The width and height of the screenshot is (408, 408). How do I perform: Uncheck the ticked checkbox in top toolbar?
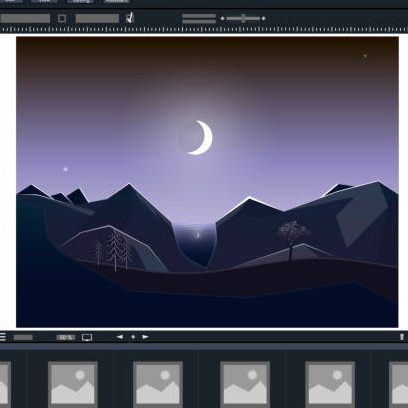coord(130,18)
